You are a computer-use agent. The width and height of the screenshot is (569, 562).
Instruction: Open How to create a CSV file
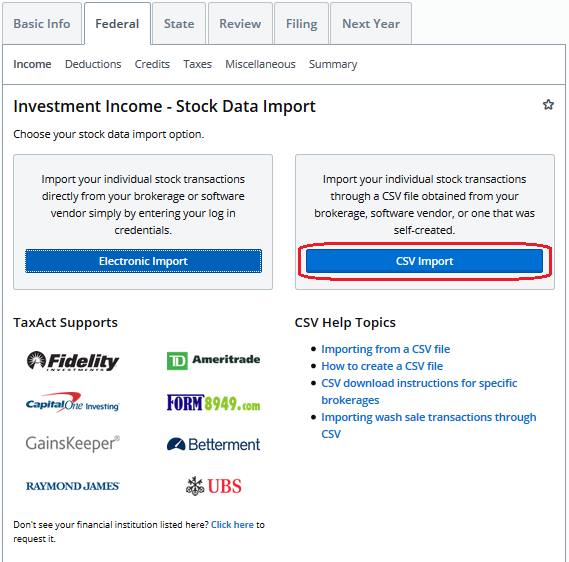[x=382, y=366]
